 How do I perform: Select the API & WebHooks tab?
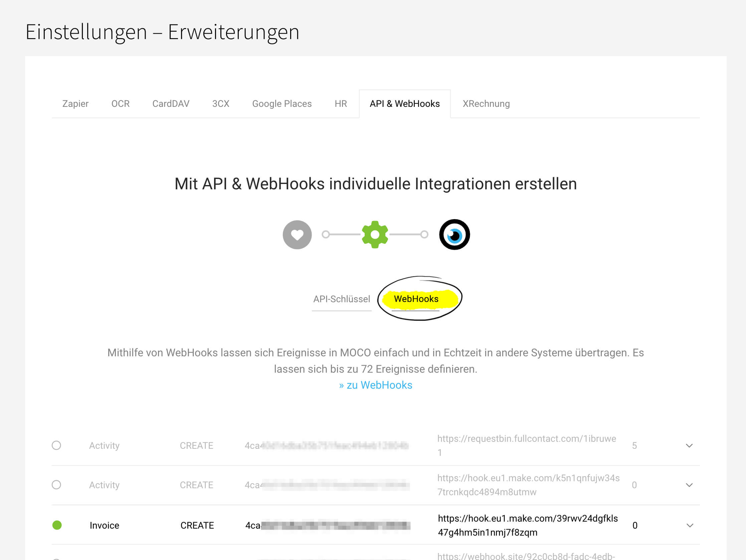404,104
